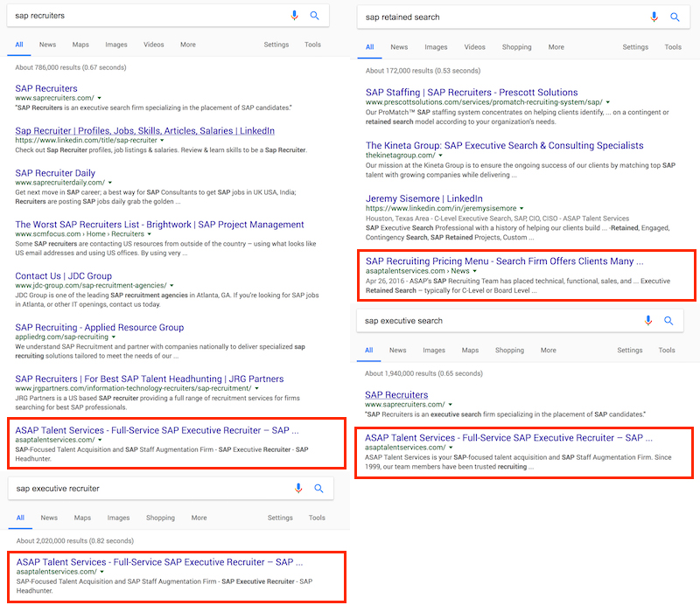
Task: Open 'SAP Recruiters | For Best SAP Talent Headhunting' result
Action: point(149,379)
